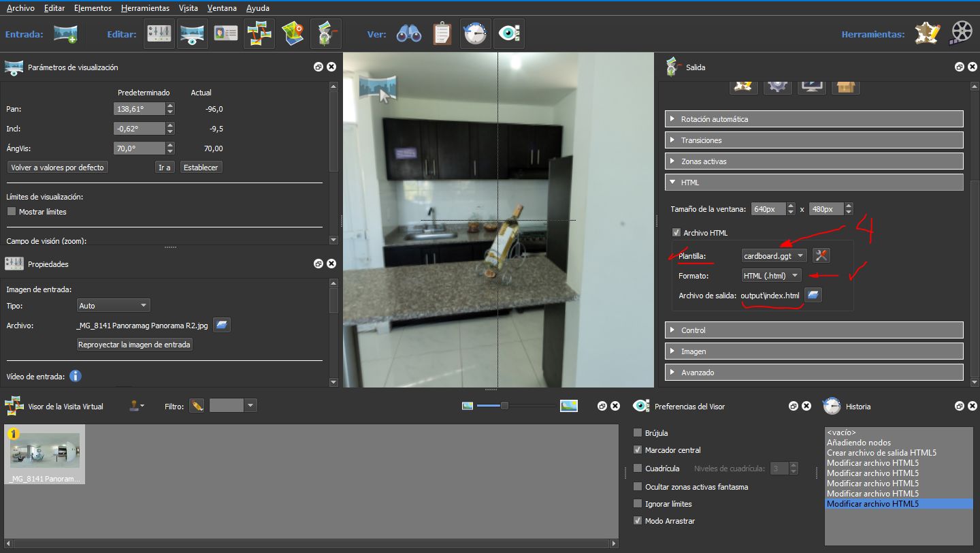Click the Ir a button
This screenshot has width=980, height=553.
(x=164, y=167)
